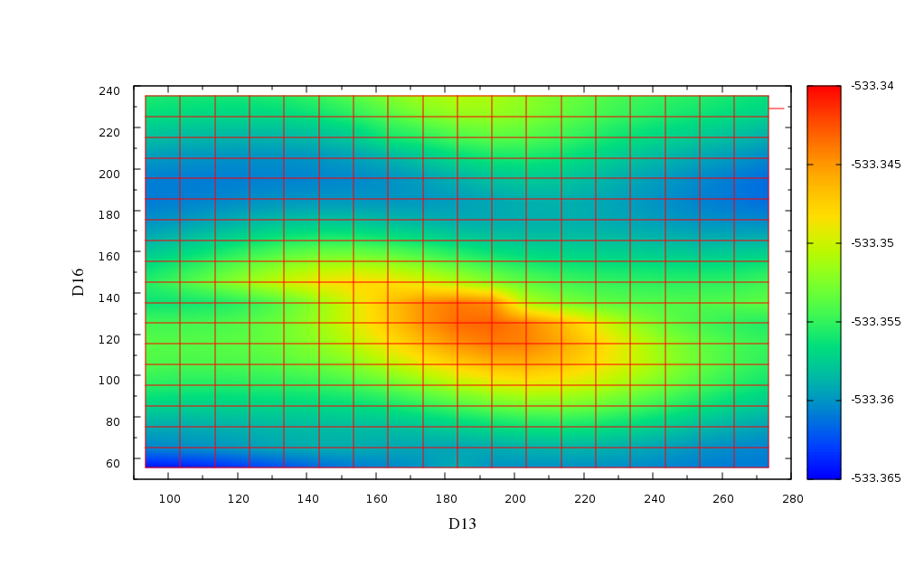Click the -533.355 colorbar tick label

876,322
